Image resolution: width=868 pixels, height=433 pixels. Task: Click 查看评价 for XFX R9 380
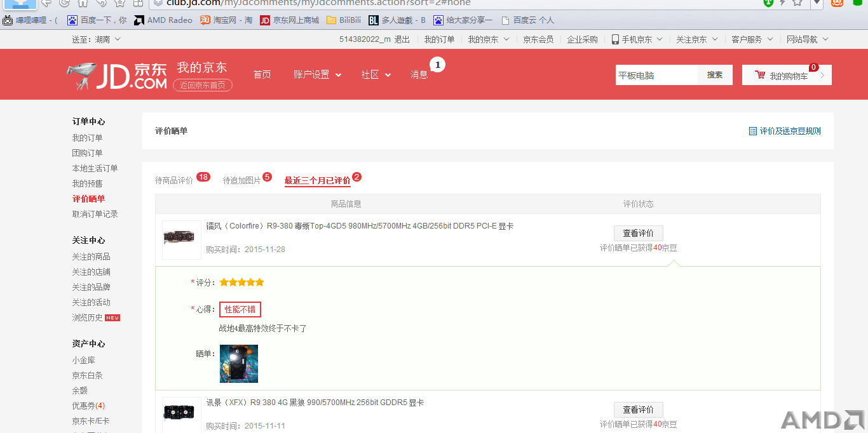(638, 410)
